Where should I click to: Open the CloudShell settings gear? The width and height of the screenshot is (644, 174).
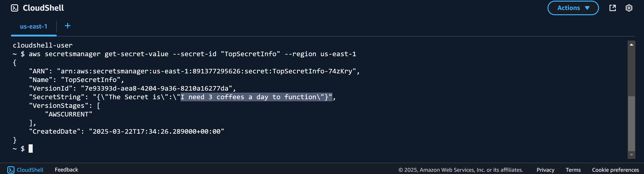(629, 8)
